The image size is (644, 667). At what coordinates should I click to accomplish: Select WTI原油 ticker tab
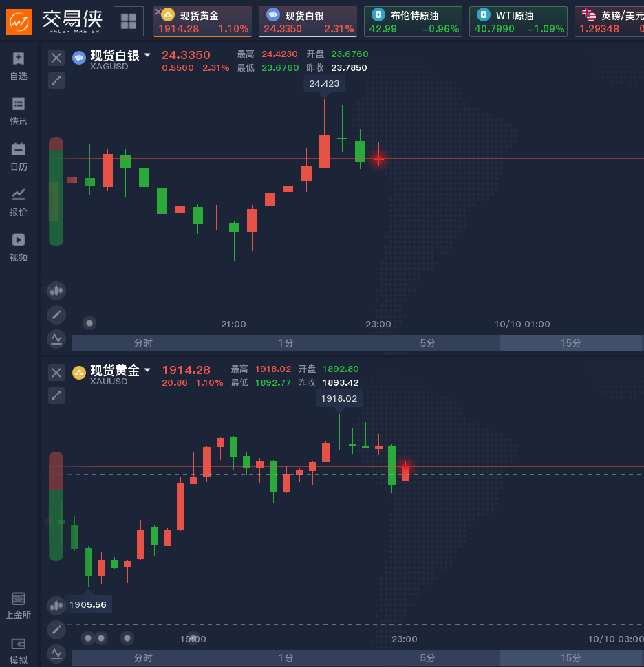click(x=519, y=22)
